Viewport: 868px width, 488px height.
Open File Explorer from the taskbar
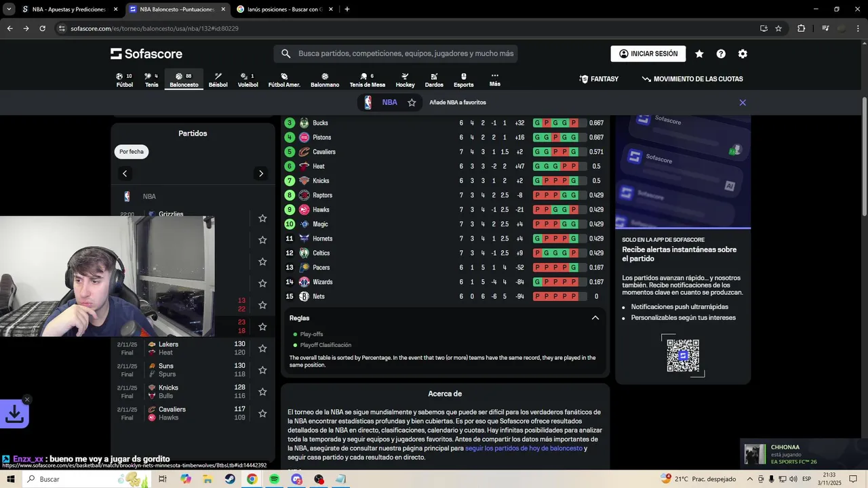(208, 479)
